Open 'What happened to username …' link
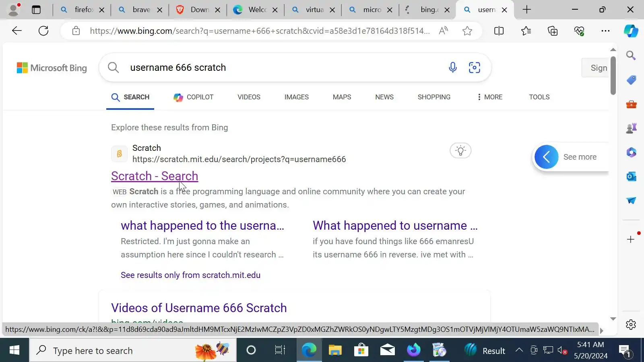Image resolution: width=644 pixels, height=362 pixels. (x=395, y=226)
